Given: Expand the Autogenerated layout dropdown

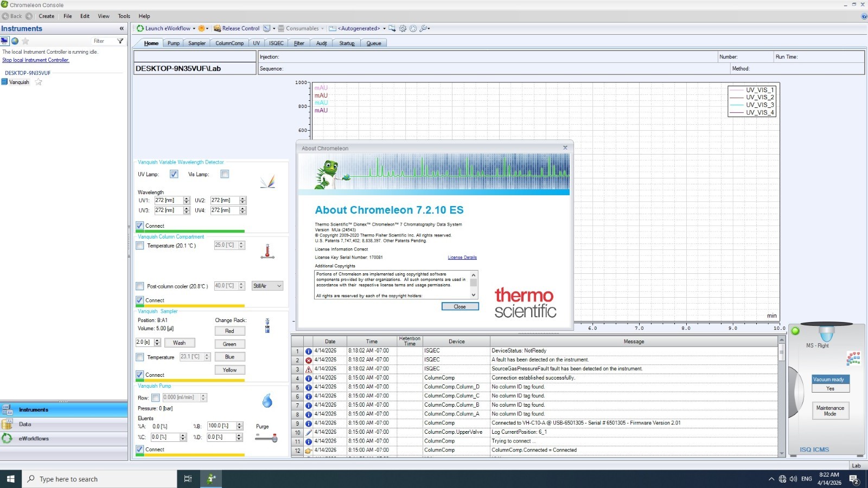Looking at the screenshot, I should 384,29.
